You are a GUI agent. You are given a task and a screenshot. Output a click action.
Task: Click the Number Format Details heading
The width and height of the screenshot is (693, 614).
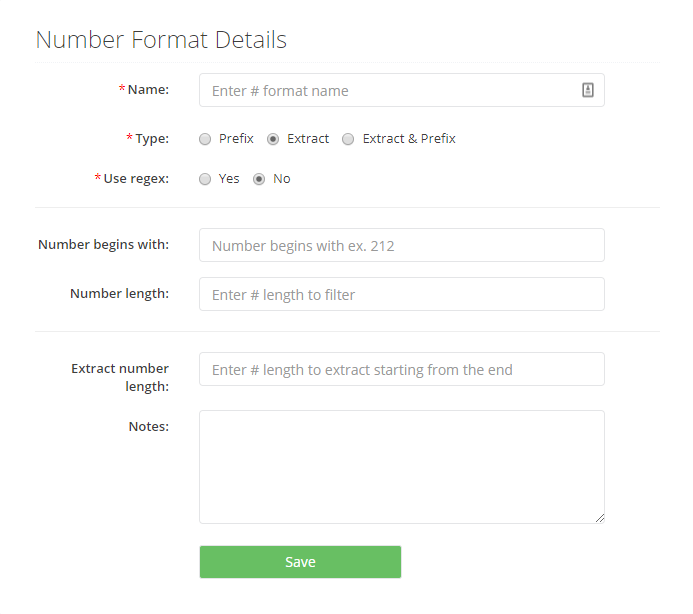point(161,40)
